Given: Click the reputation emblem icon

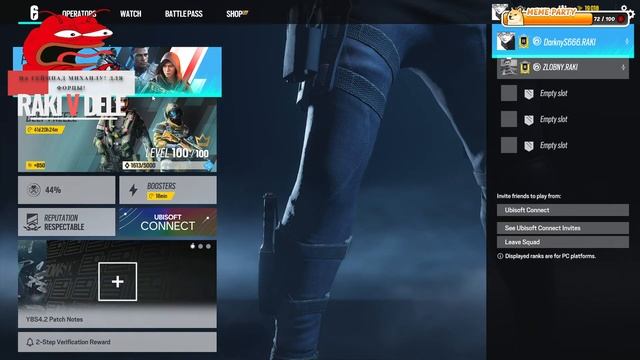Looking at the screenshot, I should [x=32, y=222].
